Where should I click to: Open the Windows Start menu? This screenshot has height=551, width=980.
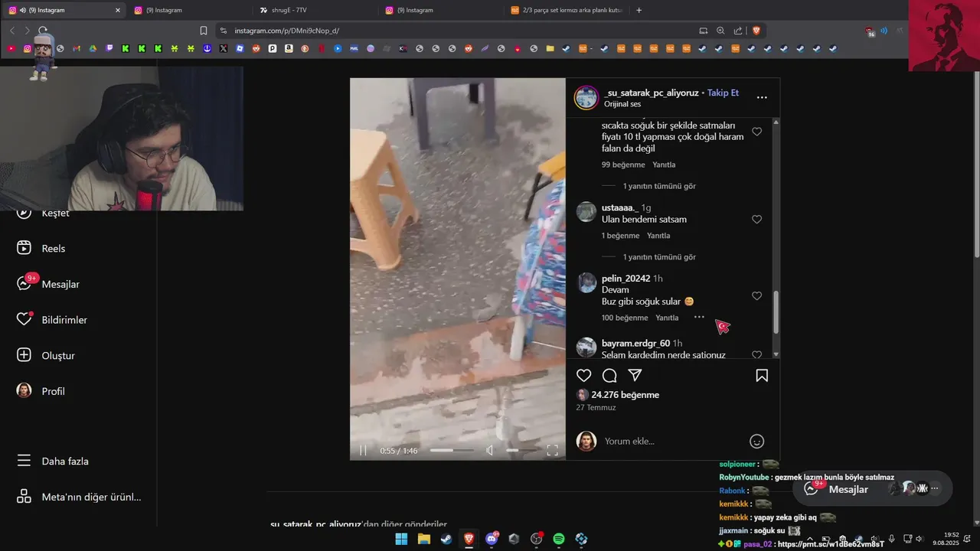point(401,539)
